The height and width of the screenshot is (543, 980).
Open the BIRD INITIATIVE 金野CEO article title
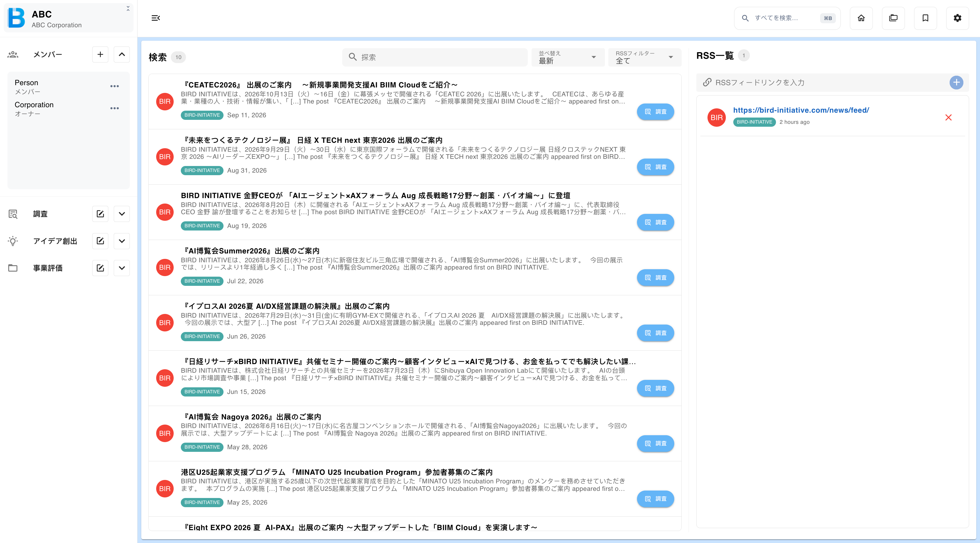[375, 196]
